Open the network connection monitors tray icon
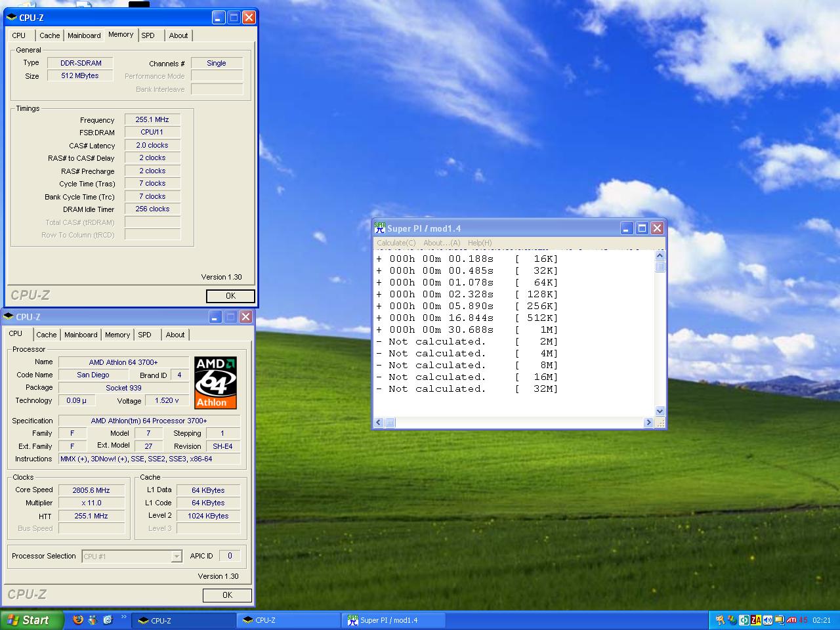Screen dimensions: 840x630 click(x=780, y=620)
